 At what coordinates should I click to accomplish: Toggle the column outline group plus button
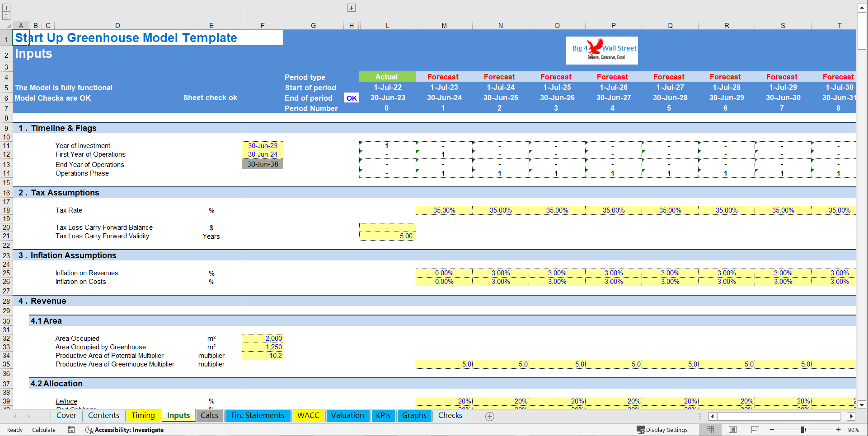pyautogui.click(x=351, y=7)
